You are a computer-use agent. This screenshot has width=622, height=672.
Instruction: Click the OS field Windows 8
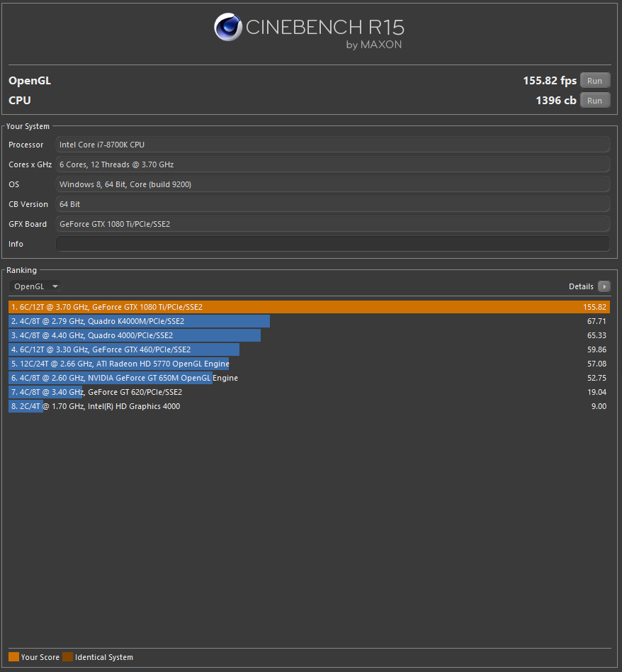point(332,184)
